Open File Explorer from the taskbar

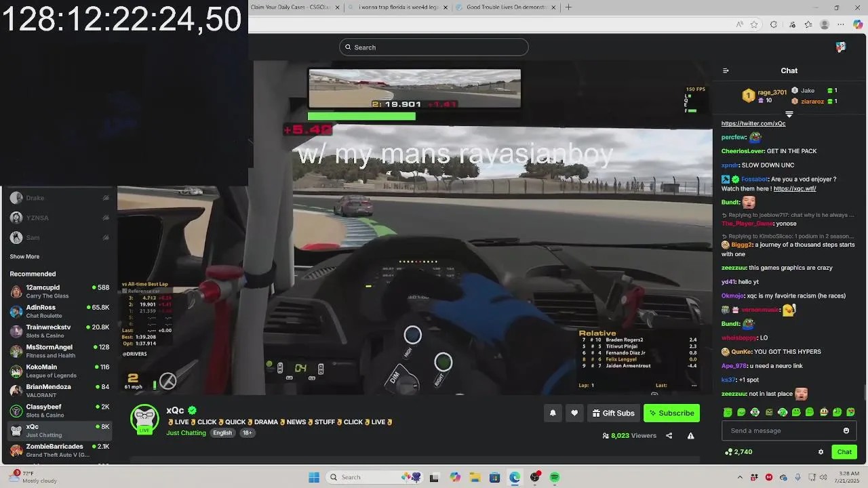pyautogui.click(x=475, y=477)
